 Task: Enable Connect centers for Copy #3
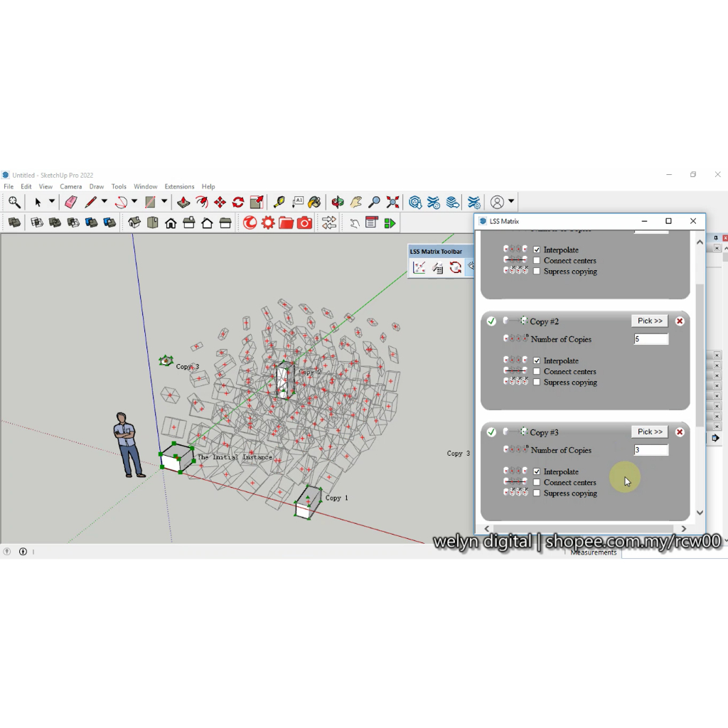pos(537,483)
